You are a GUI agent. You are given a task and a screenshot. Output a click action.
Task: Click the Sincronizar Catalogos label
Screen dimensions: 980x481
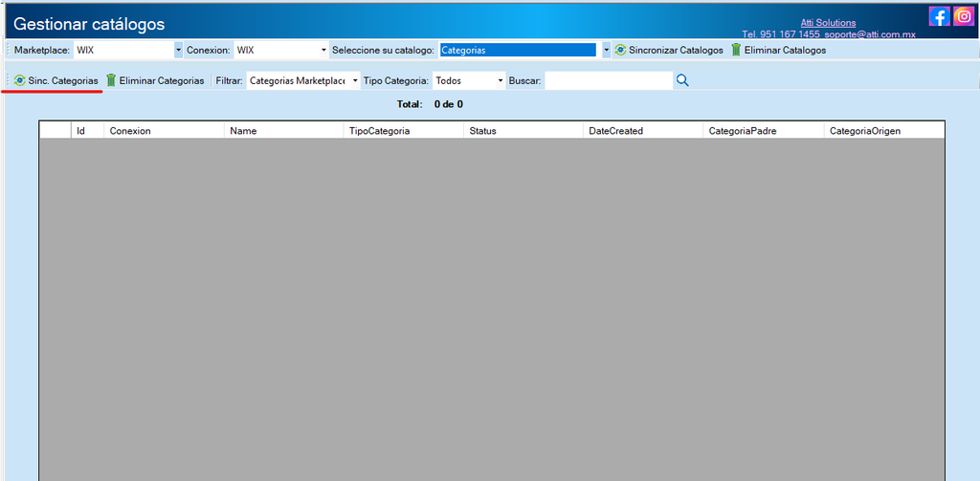[x=676, y=50]
